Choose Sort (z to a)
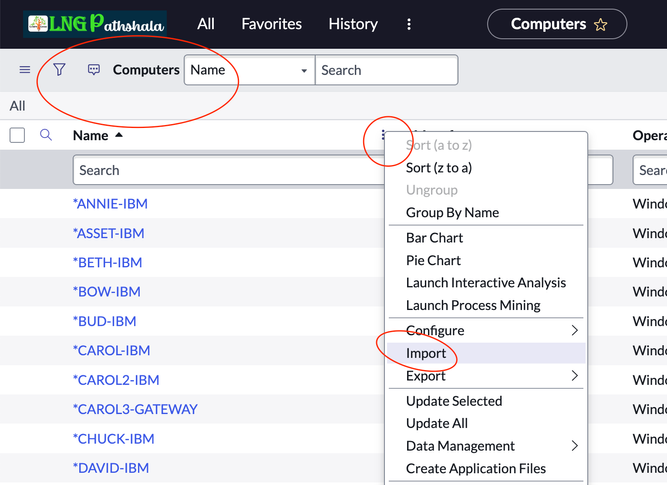667x485 pixels. pos(439,168)
